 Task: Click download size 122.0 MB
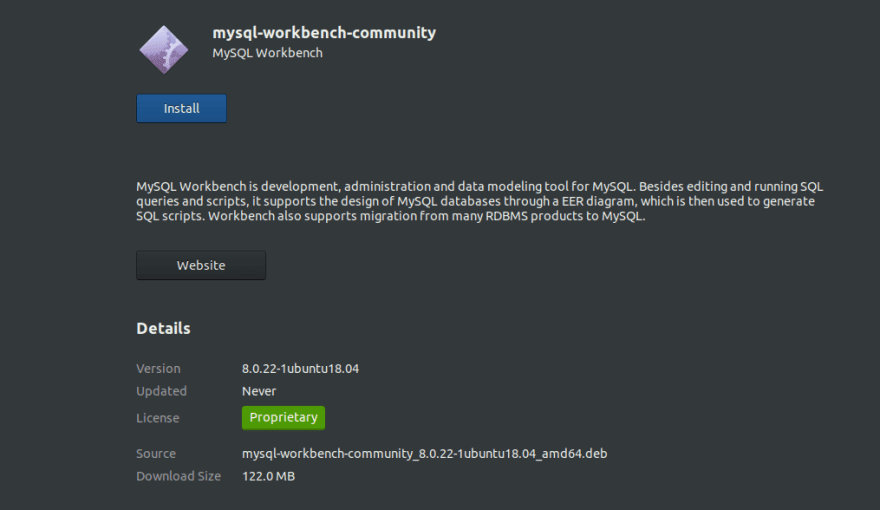[268, 476]
